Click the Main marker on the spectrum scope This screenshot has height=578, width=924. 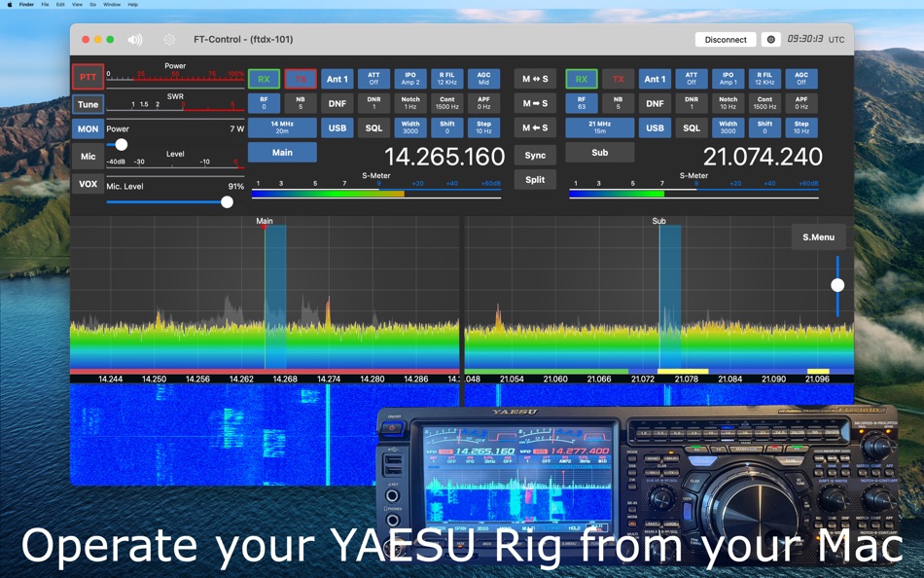click(x=264, y=221)
